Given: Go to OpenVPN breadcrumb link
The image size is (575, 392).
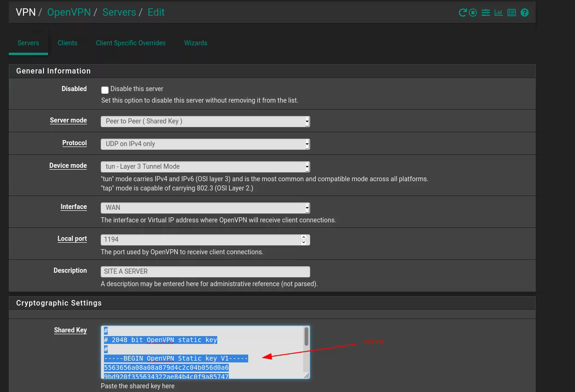Looking at the screenshot, I should click(69, 12).
